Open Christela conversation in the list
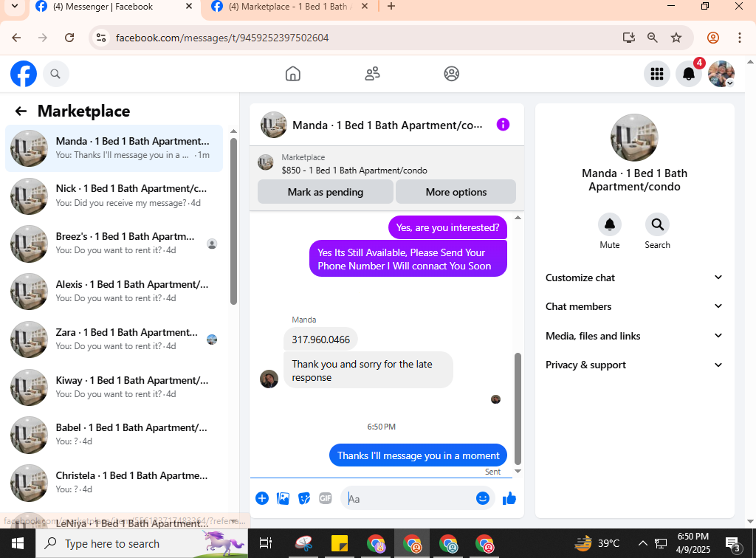The image size is (756, 558). pyautogui.click(x=114, y=483)
